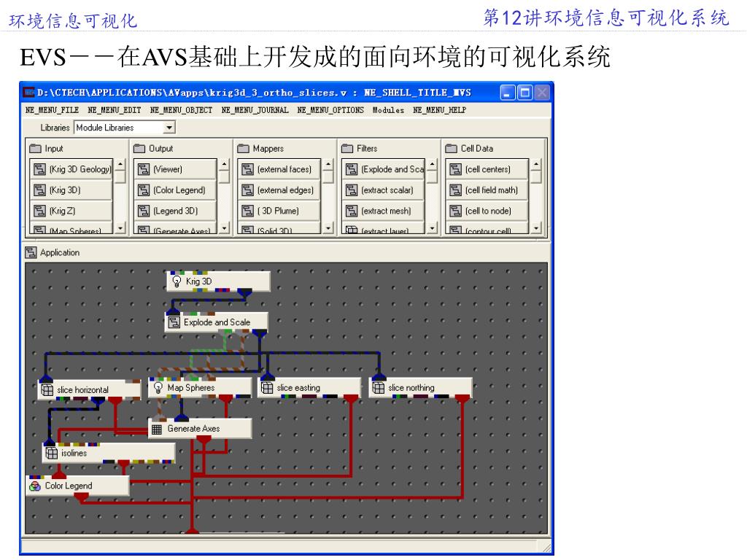The image size is (747, 560).
Task: Click the Krig 3D Geology module icon
Action: (39, 169)
